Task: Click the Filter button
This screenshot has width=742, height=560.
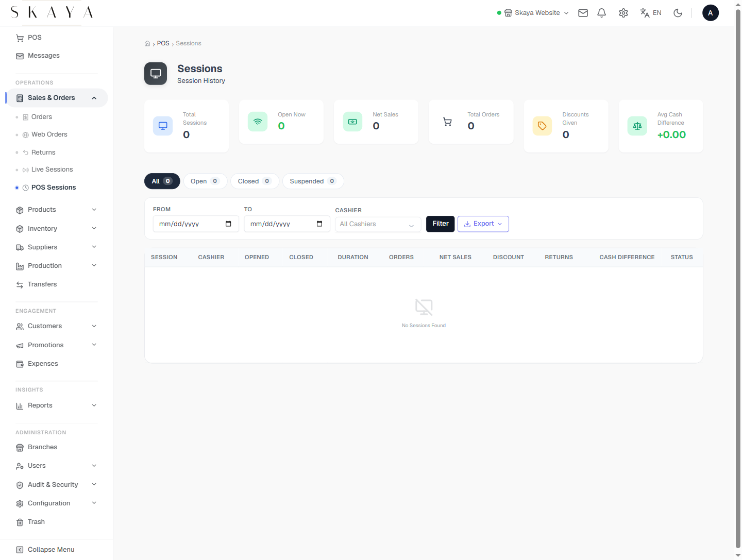Action: pos(441,224)
